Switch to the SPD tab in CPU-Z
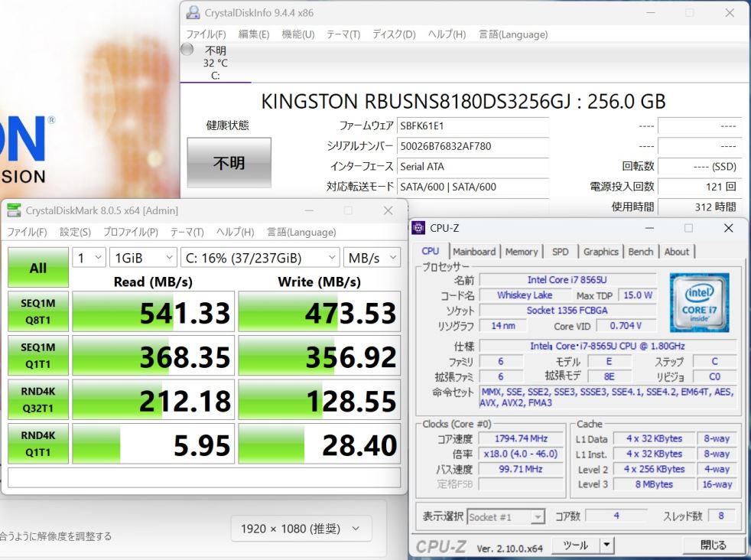 (560, 252)
